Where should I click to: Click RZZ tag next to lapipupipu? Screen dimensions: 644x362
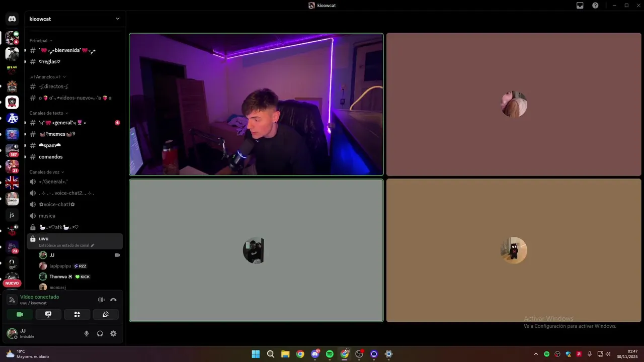point(80,266)
